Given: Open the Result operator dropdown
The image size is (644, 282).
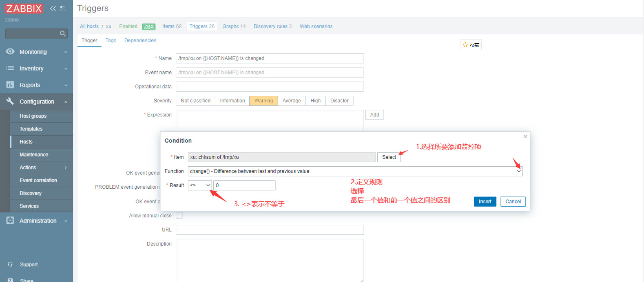Looking at the screenshot, I should pos(200,185).
